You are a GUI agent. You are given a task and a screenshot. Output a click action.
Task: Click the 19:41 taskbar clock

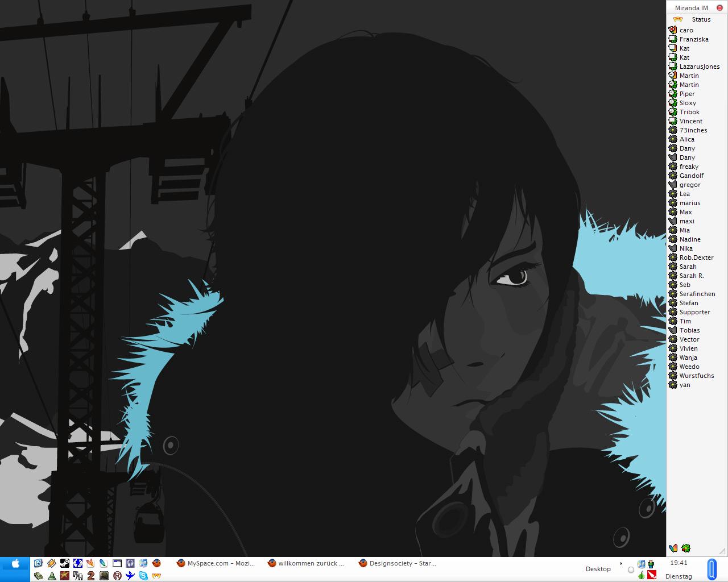pos(679,563)
